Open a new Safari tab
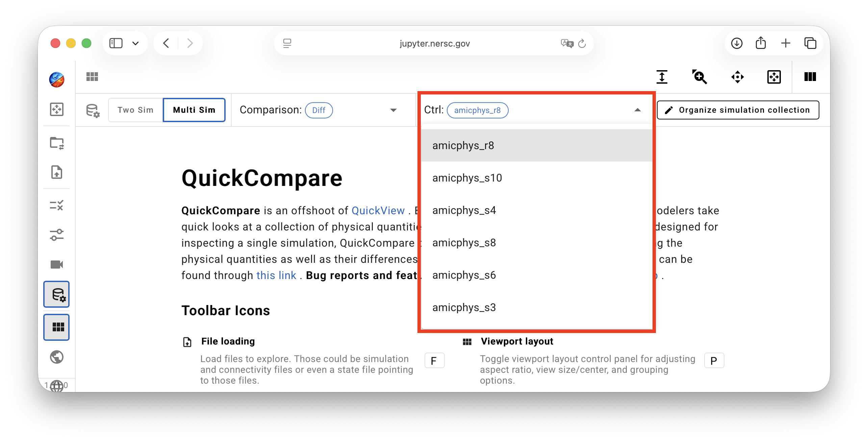868x442 pixels. tap(786, 43)
